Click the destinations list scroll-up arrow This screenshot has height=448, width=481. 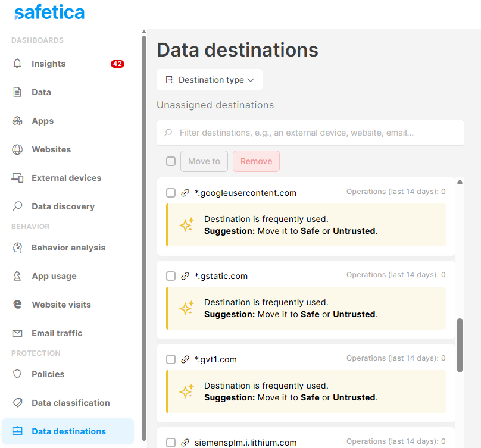tap(460, 182)
